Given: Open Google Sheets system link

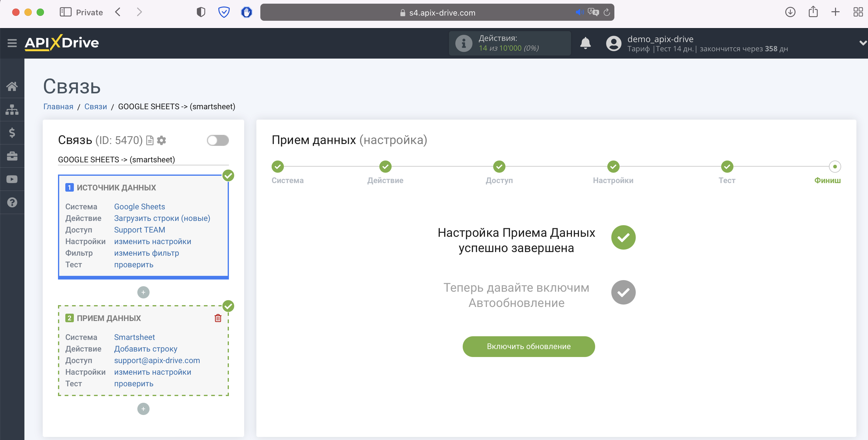Looking at the screenshot, I should (x=139, y=207).
